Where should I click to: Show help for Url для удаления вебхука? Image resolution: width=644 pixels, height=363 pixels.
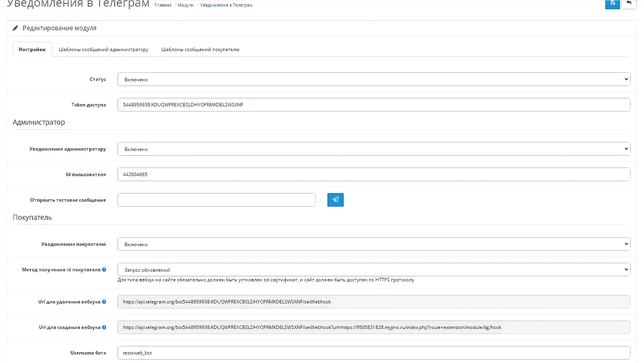pyautogui.click(x=104, y=302)
